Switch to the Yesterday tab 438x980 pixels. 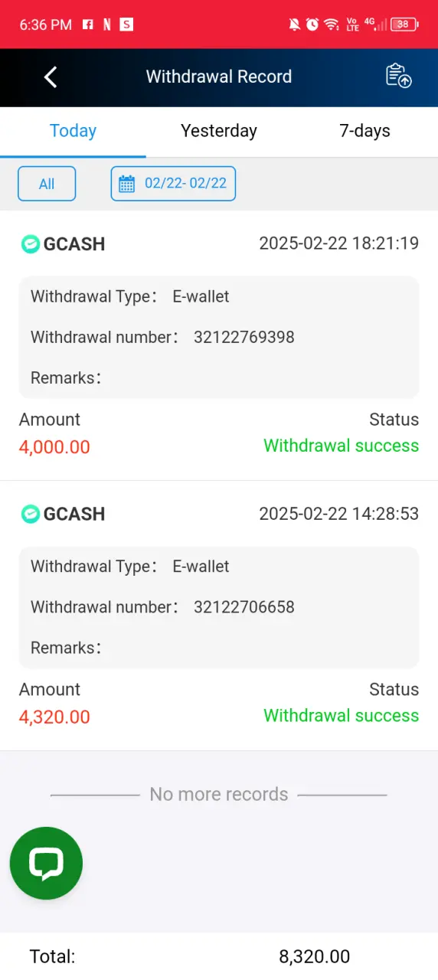219,131
